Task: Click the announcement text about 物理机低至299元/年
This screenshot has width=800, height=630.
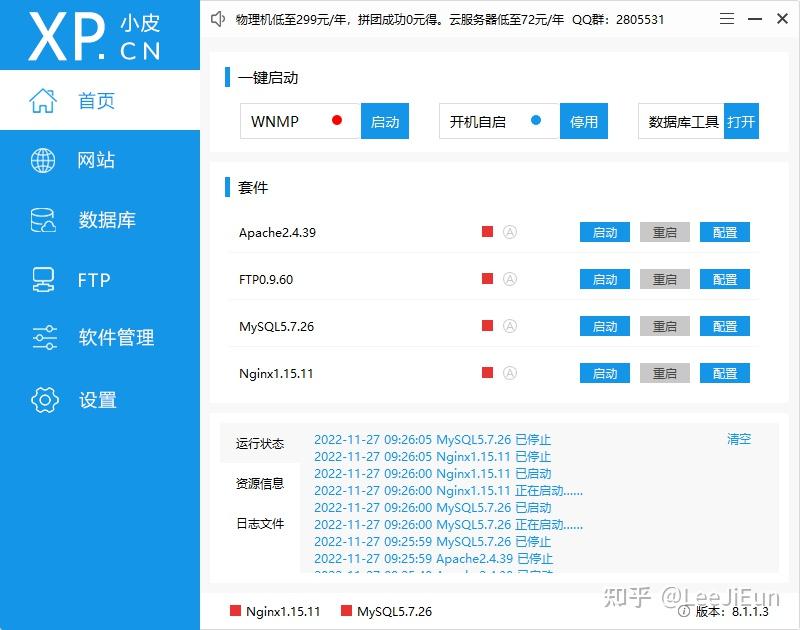Action: 450,19
